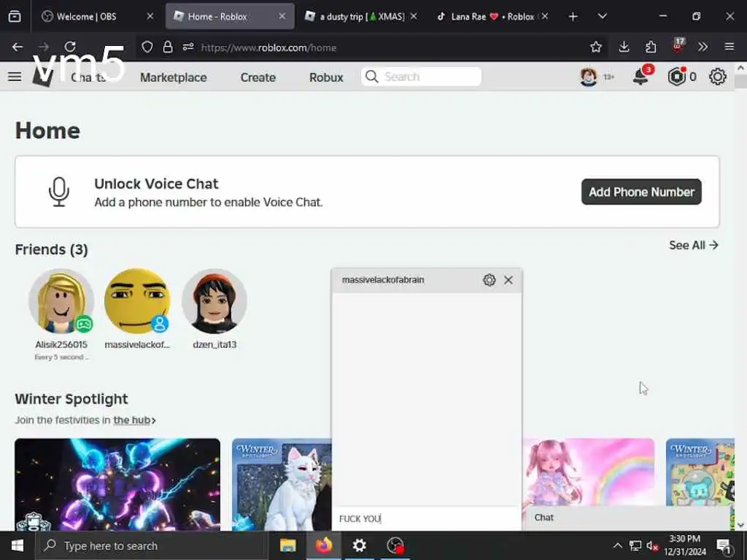The image size is (747, 560).
Task: Open the tracking protection shield icon
Action: pos(147,47)
